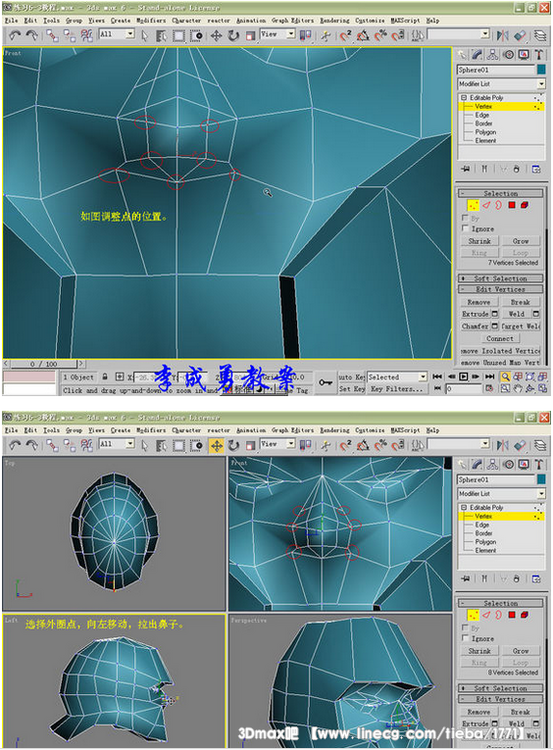Toggle show end result in top modifier stack
Image resolution: width=553 pixels, height=750 pixels.
(484, 169)
